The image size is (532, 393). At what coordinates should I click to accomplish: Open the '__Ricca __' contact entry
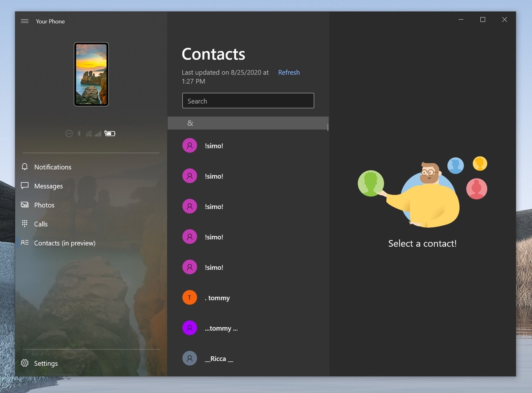point(219,358)
